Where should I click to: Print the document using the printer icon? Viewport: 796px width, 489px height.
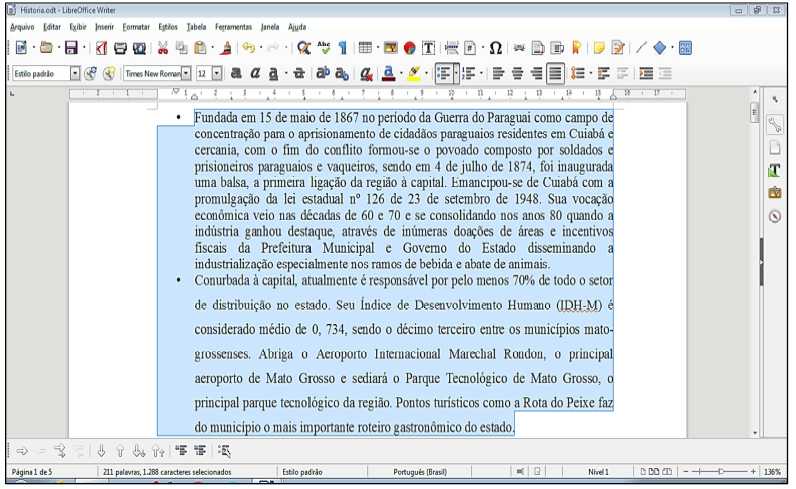[120, 48]
